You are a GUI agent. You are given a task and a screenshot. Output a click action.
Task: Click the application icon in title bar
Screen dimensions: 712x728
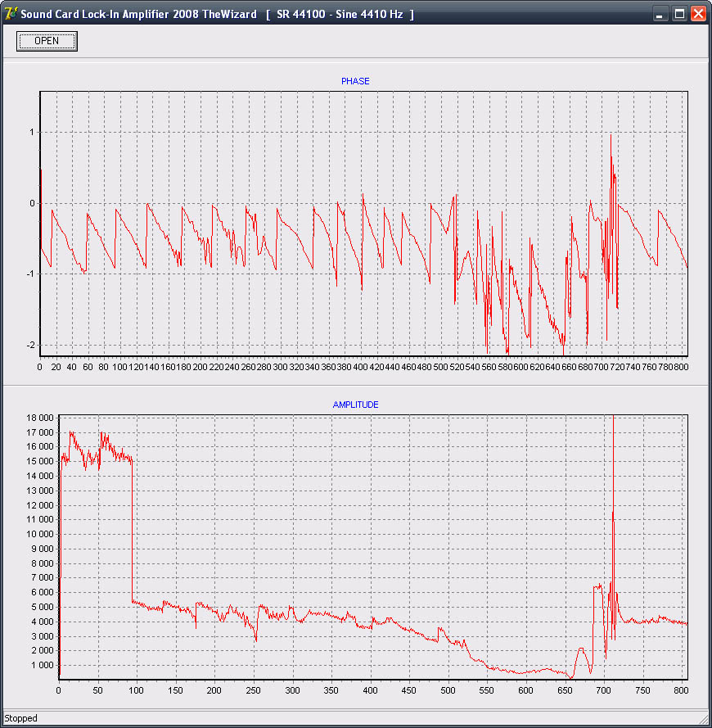[11, 14]
